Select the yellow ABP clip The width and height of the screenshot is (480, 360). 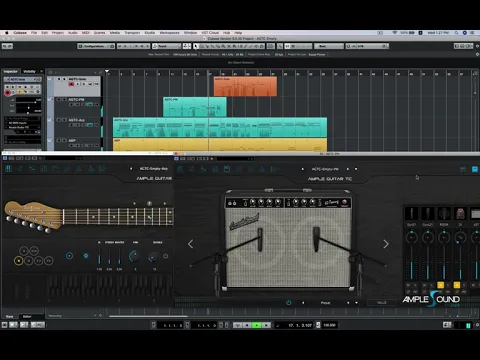coord(220,145)
